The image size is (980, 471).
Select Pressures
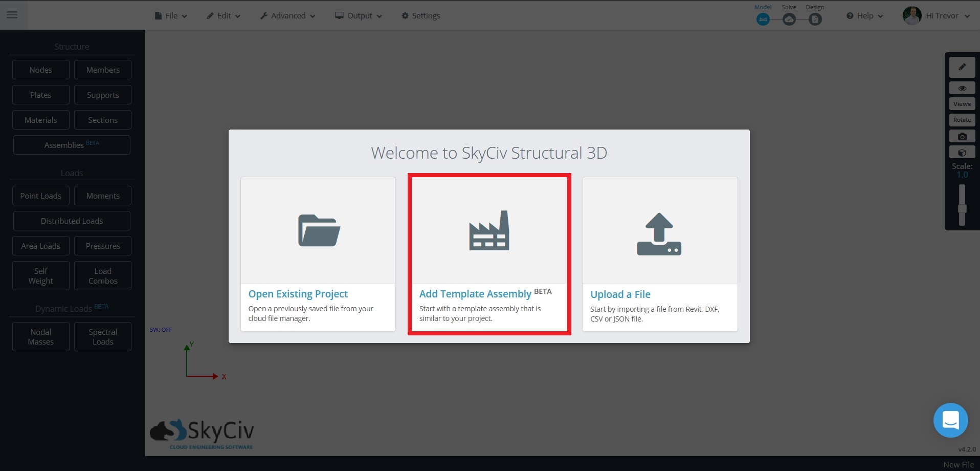(x=103, y=246)
